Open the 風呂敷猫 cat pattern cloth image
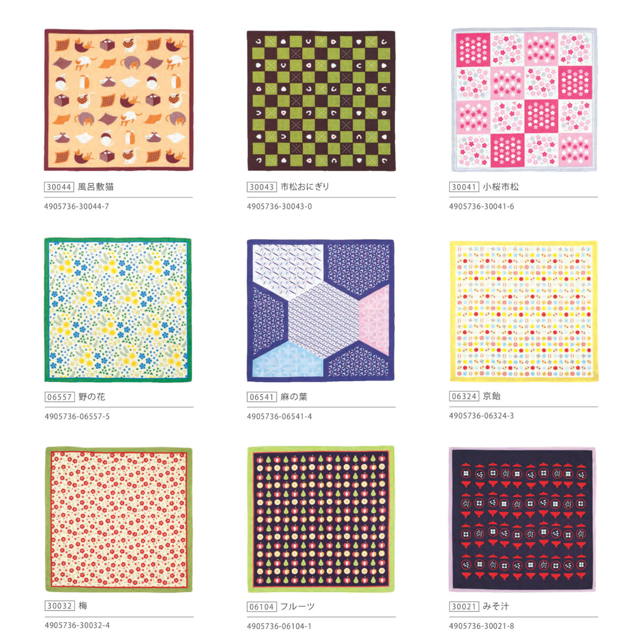 point(118,100)
